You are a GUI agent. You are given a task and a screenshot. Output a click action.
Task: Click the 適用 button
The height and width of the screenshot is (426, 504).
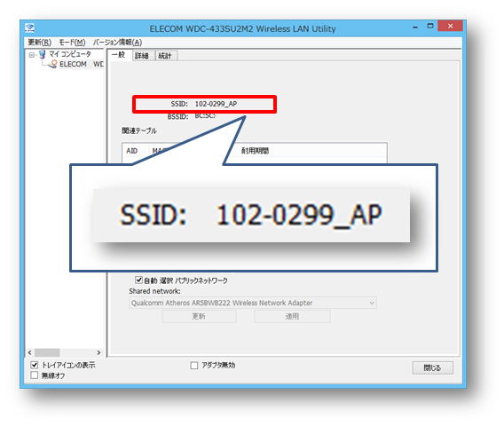point(292,316)
